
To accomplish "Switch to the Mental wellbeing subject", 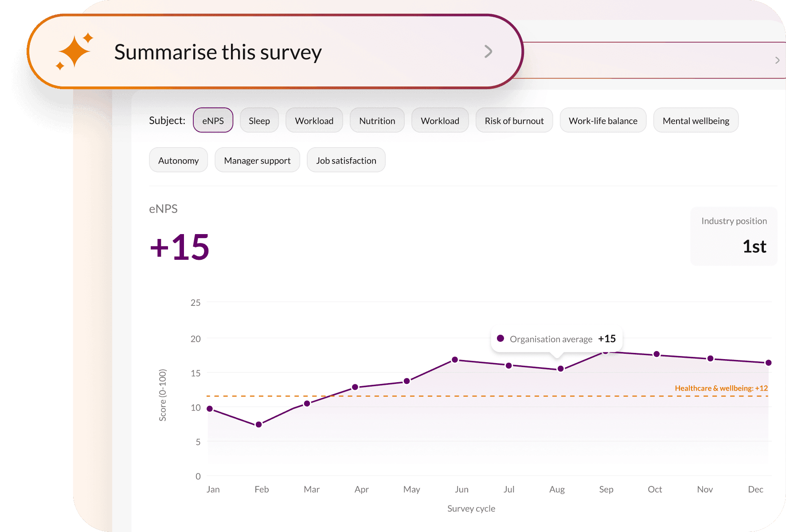I will click(x=696, y=120).
